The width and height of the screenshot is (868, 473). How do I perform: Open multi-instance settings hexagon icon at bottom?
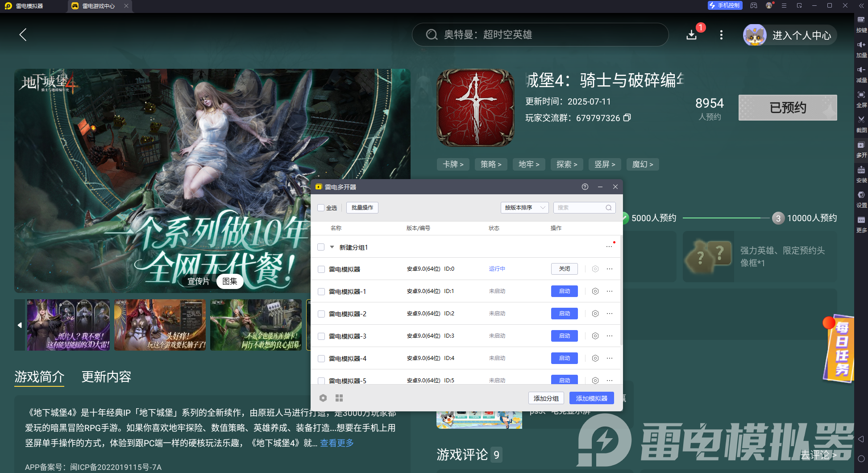point(323,398)
